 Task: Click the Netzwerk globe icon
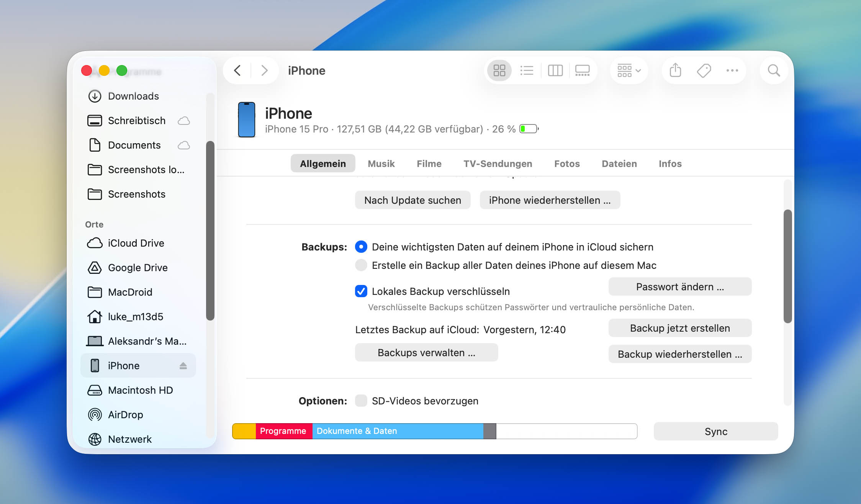click(x=95, y=439)
